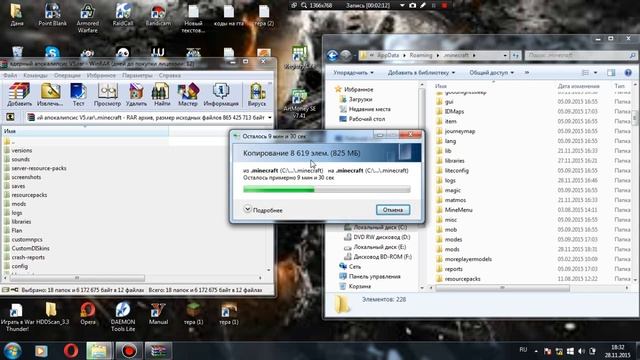Click Explorer refresh button next to address
The image size is (640, 360).
pyautogui.click(x=516, y=55)
